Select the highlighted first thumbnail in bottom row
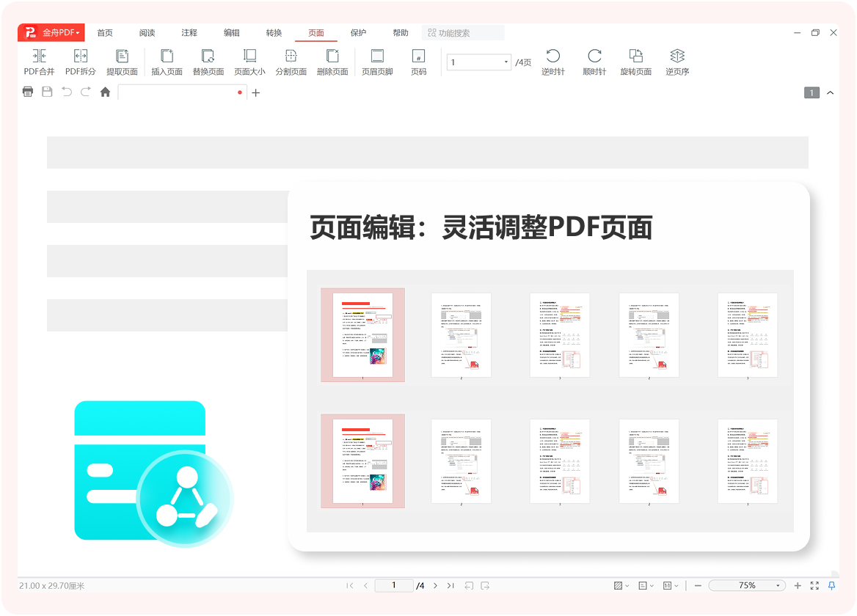 [x=362, y=461]
